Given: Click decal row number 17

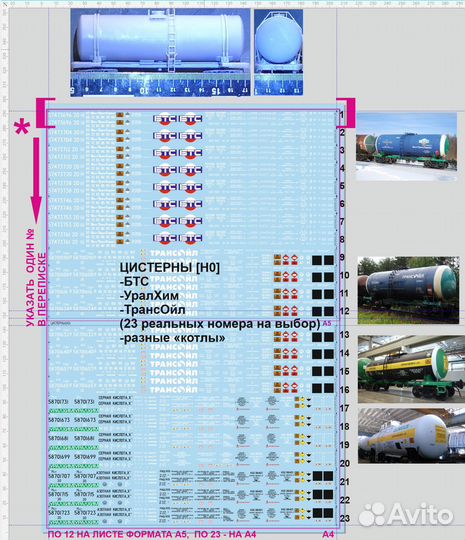Looking at the screenshot, I should (x=344, y=408).
